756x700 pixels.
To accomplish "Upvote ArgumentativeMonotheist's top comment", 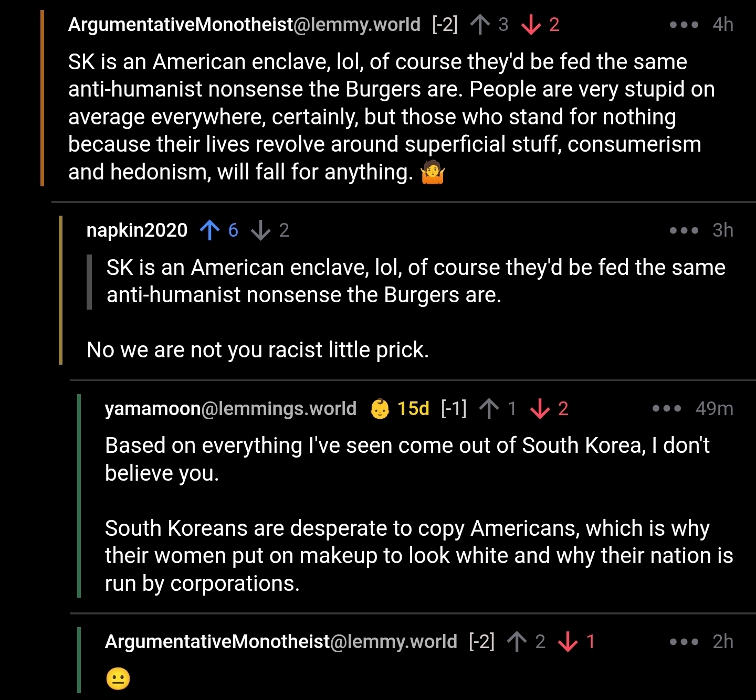I will click(480, 25).
